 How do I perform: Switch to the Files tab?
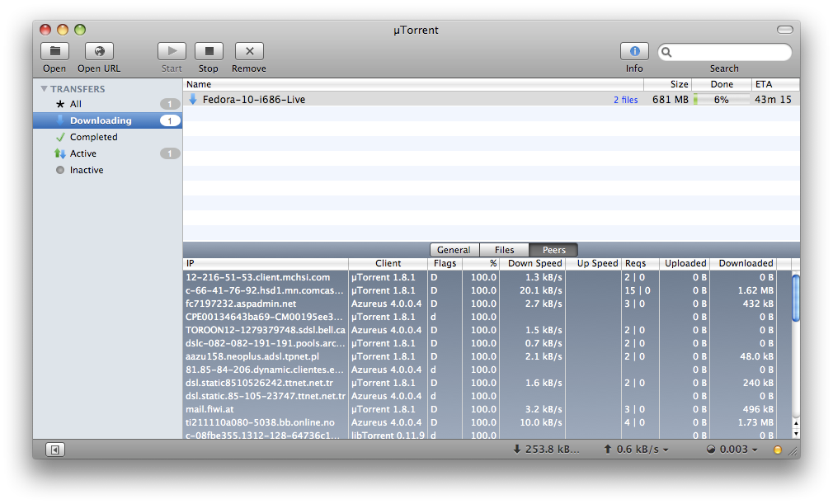pos(504,250)
